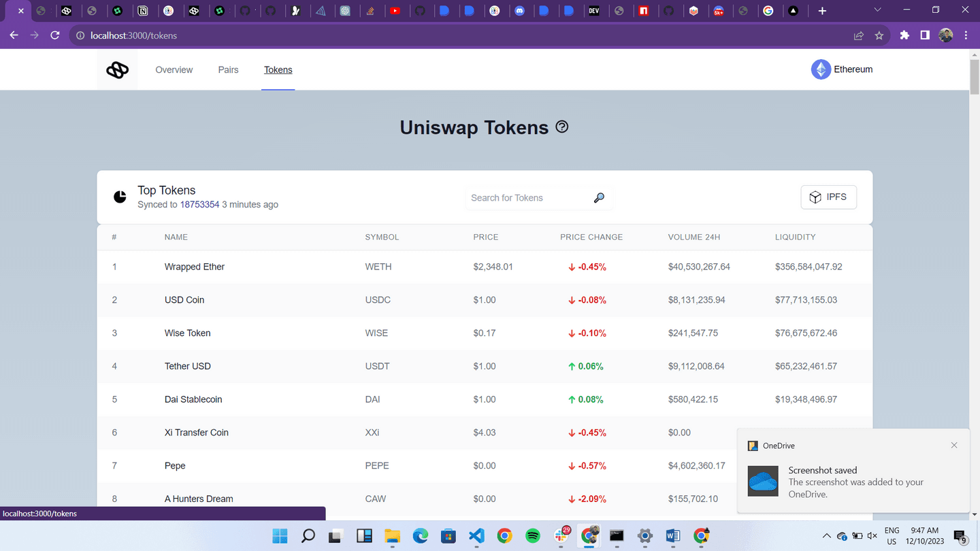Open the help icon beside Uniswap Tokens
This screenshot has height=551, width=980.
coord(562,127)
